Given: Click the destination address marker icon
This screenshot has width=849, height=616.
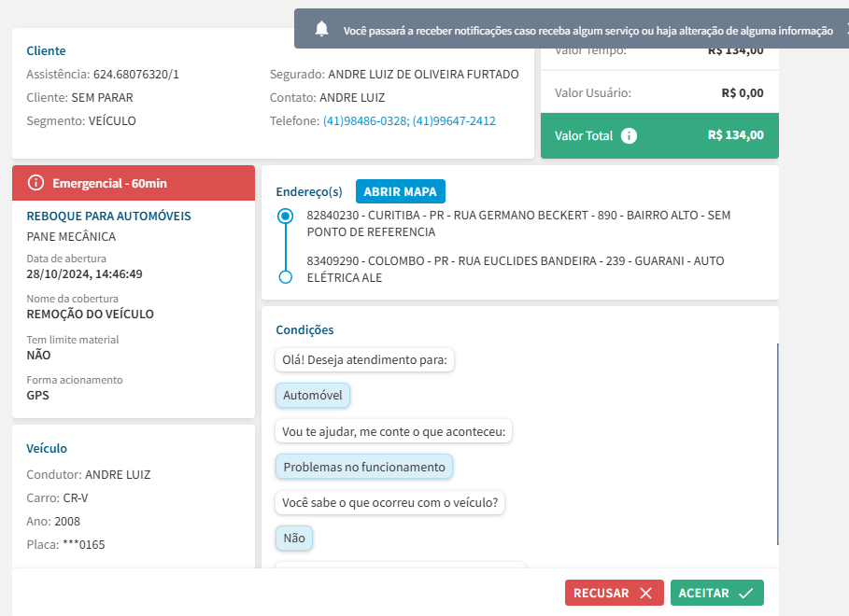Looking at the screenshot, I should pyautogui.click(x=286, y=277).
